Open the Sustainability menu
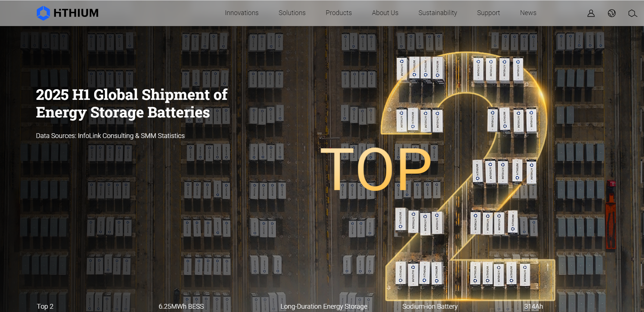The width and height of the screenshot is (644, 312). click(x=437, y=13)
